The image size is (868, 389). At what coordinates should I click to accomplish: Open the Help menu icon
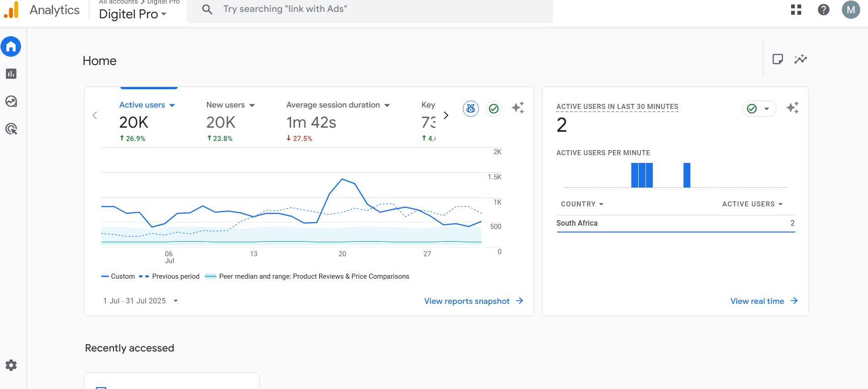coord(823,10)
